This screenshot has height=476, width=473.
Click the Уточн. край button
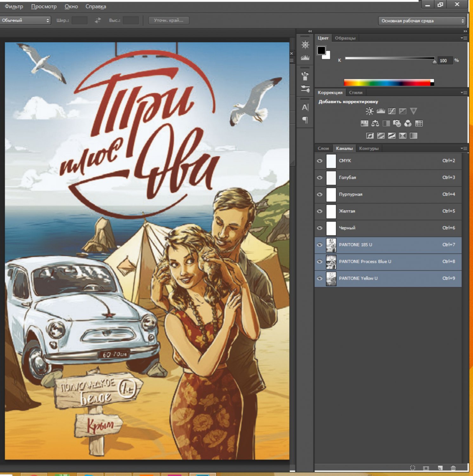(168, 20)
